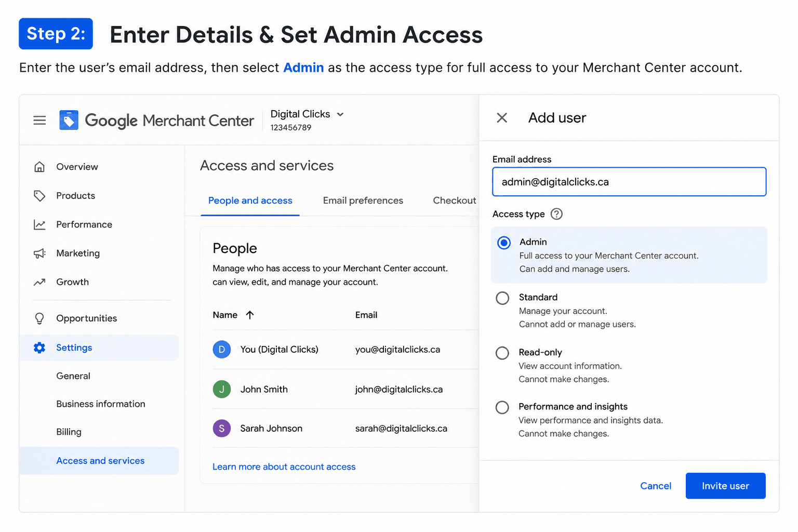Click the Cancel button

pyautogui.click(x=656, y=486)
